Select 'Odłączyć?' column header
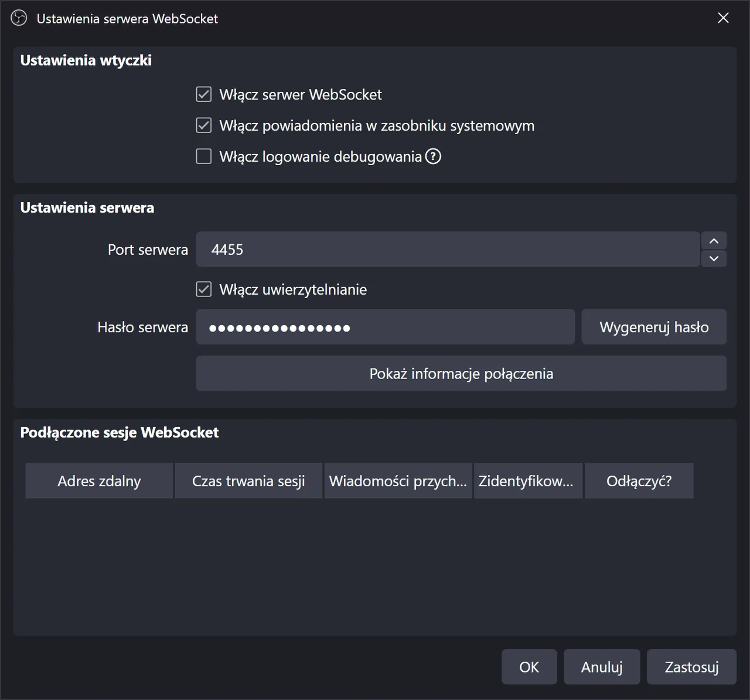Image resolution: width=750 pixels, height=700 pixels. point(639,481)
